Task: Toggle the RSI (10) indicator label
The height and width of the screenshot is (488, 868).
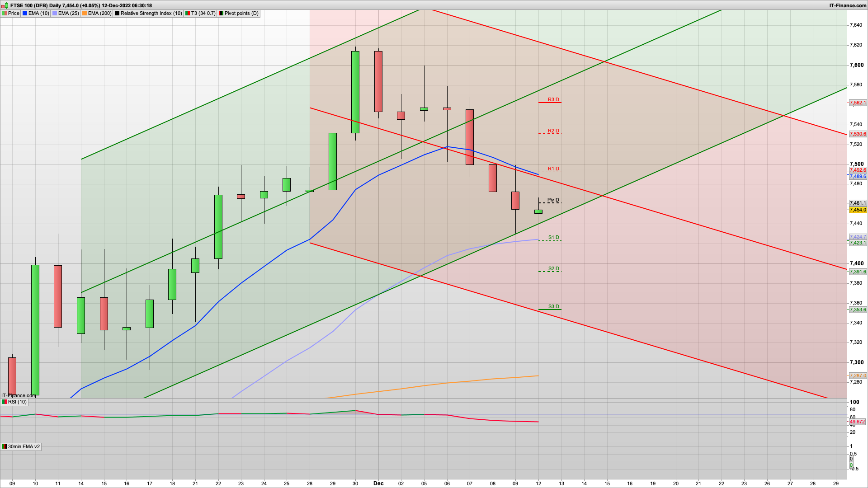Action: [x=14, y=402]
